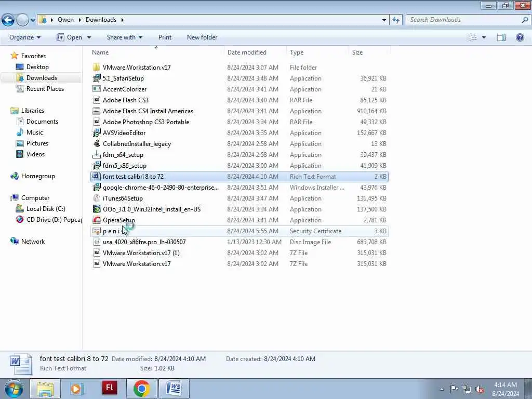Click the iTunes64Setup application icon
This screenshot has height=399, width=532.
(96, 198)
